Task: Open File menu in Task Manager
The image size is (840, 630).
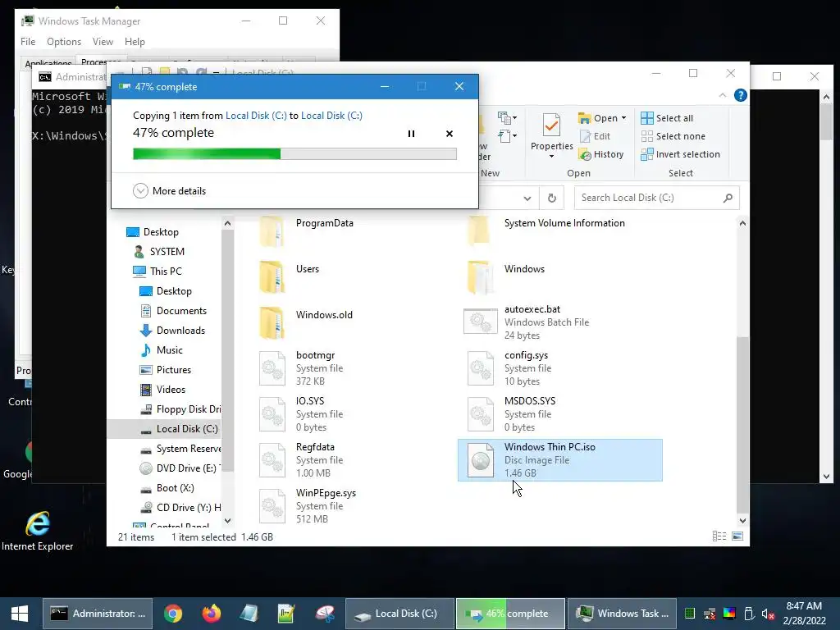Action: (28, 42)
